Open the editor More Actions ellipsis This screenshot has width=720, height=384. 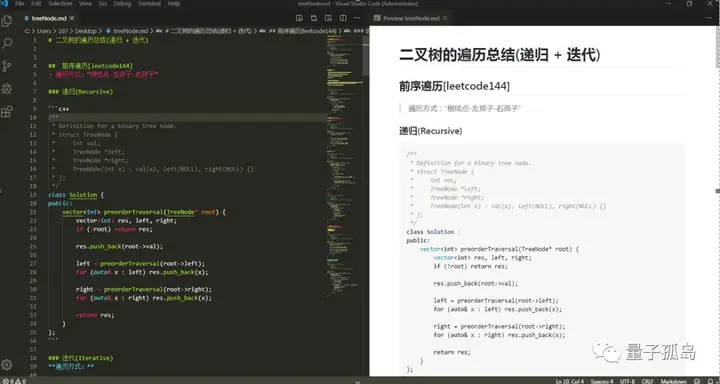[357, 18]
